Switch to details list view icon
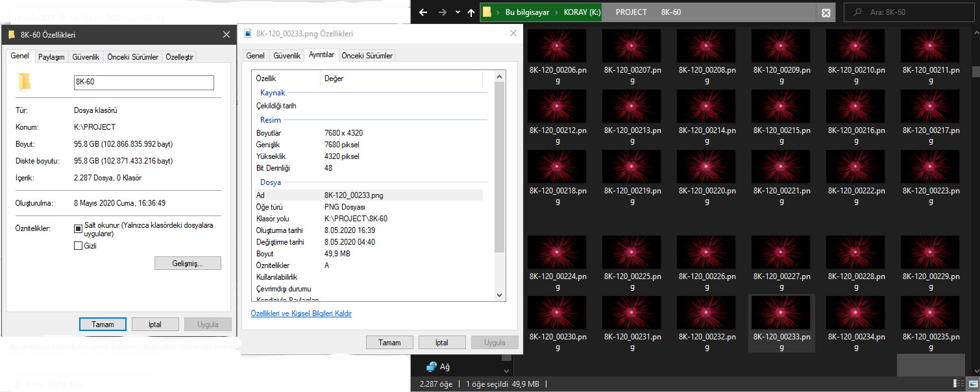 click(958, 384)
